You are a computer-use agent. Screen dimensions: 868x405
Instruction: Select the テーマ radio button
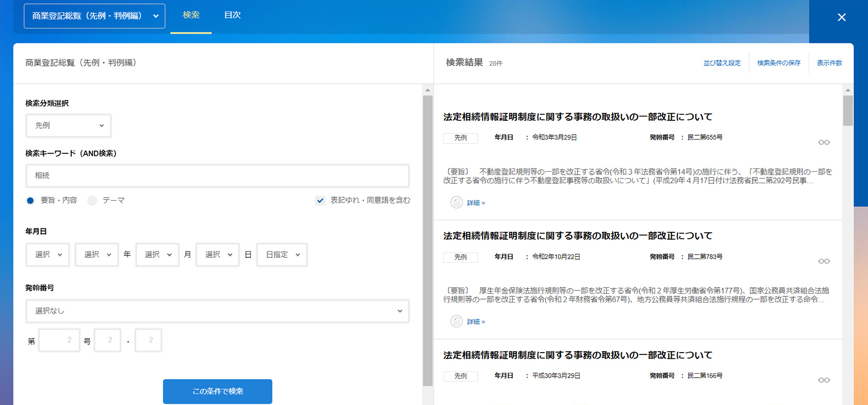point(92,201)
